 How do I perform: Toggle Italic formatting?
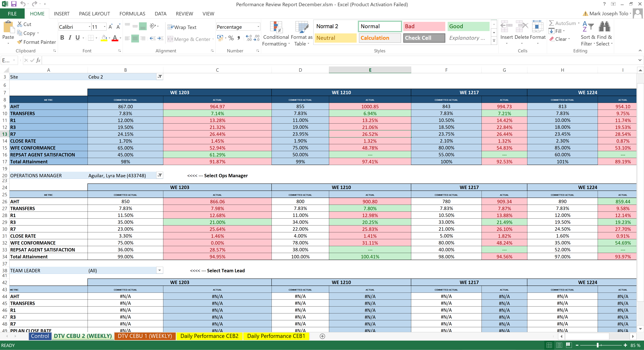[x=70, y=38]
